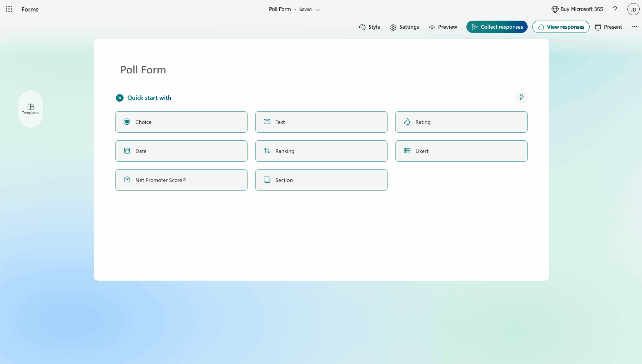Click the Preview eye icon

[432, 27]
